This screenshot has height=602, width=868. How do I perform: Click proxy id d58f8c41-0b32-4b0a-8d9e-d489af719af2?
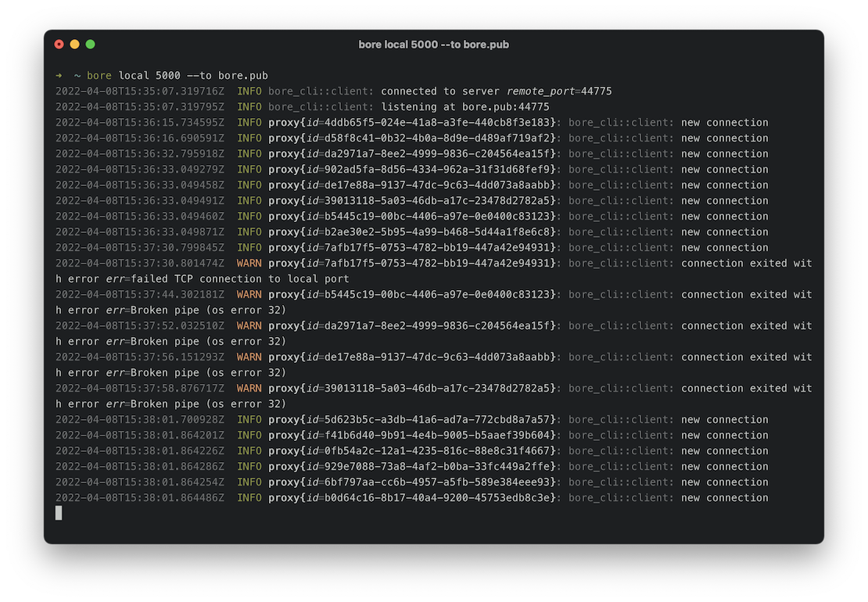coord(438,138)
